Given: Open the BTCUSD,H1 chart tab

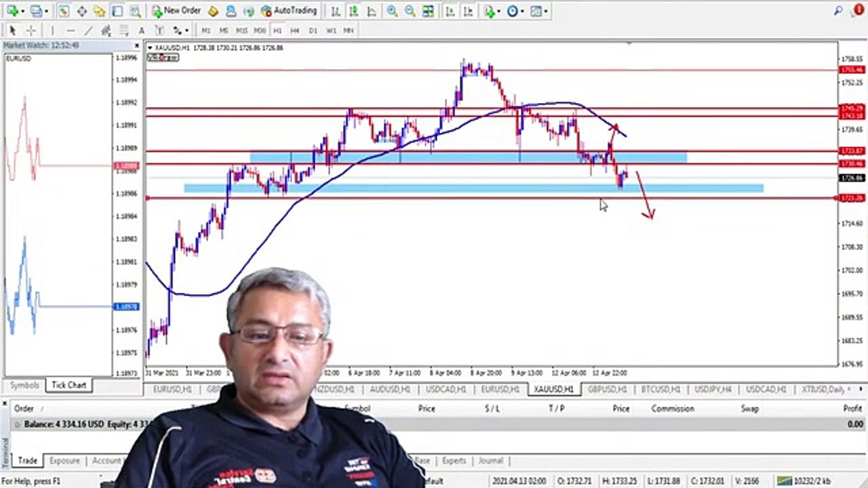Looking at the screenshot, I should coord(660,389).
